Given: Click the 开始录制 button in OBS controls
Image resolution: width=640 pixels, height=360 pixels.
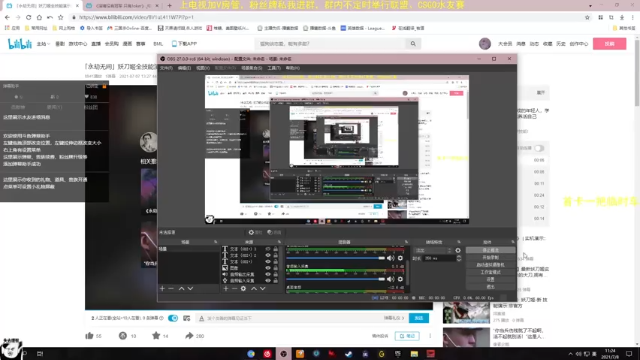Looking at the screenshot, I should coord(490,258).
